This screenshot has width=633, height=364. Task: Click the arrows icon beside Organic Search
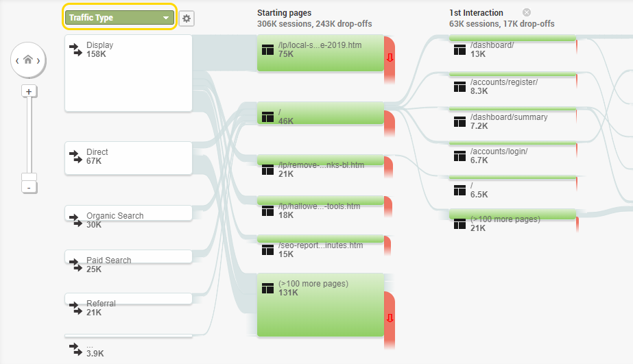click(75, 220)
